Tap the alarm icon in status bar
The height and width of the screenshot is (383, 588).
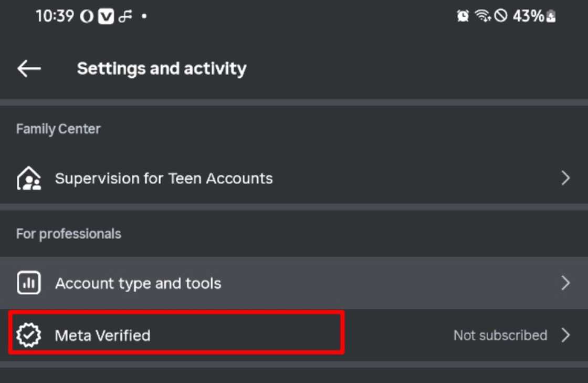(x=463, y=16)
